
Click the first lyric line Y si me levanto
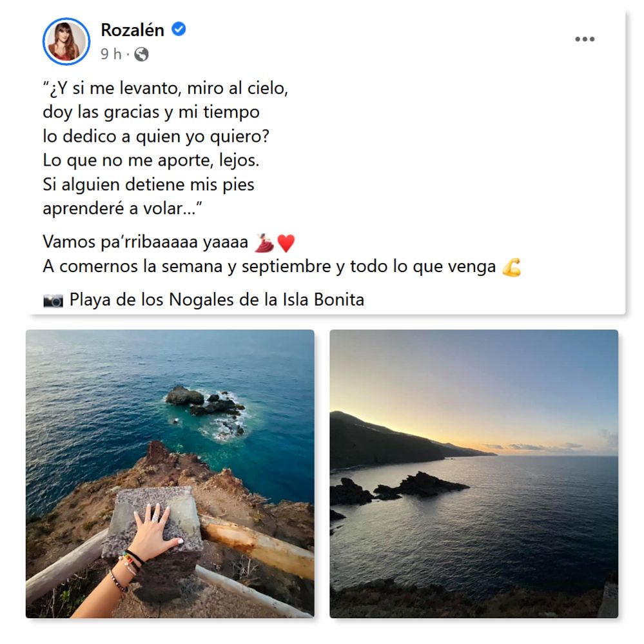[166, 88]
